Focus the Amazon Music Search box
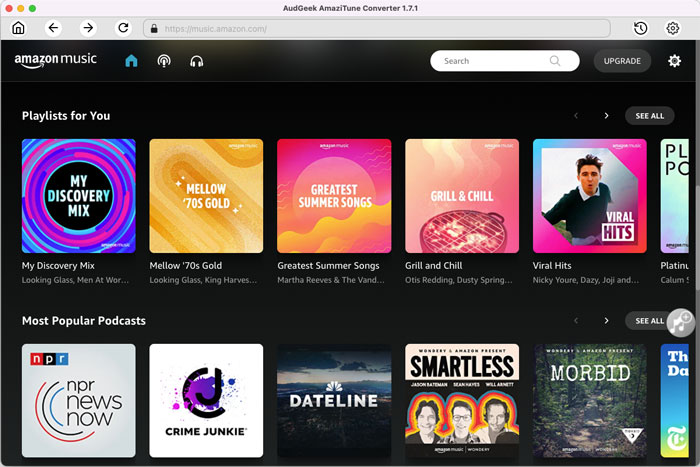The height and width of the screenshot is (467, 700). pyautogui.click(x=504, y=61)
